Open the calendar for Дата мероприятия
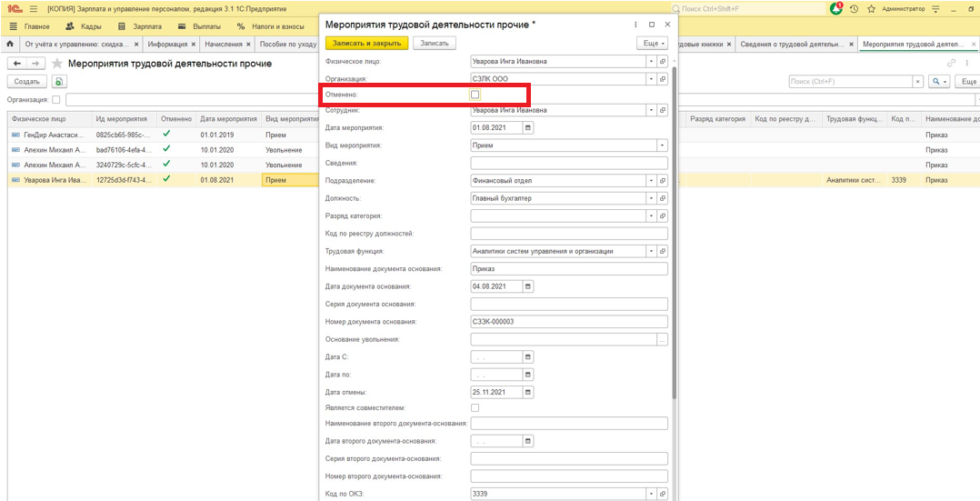The image size is (980, 501). pos(527,127)
